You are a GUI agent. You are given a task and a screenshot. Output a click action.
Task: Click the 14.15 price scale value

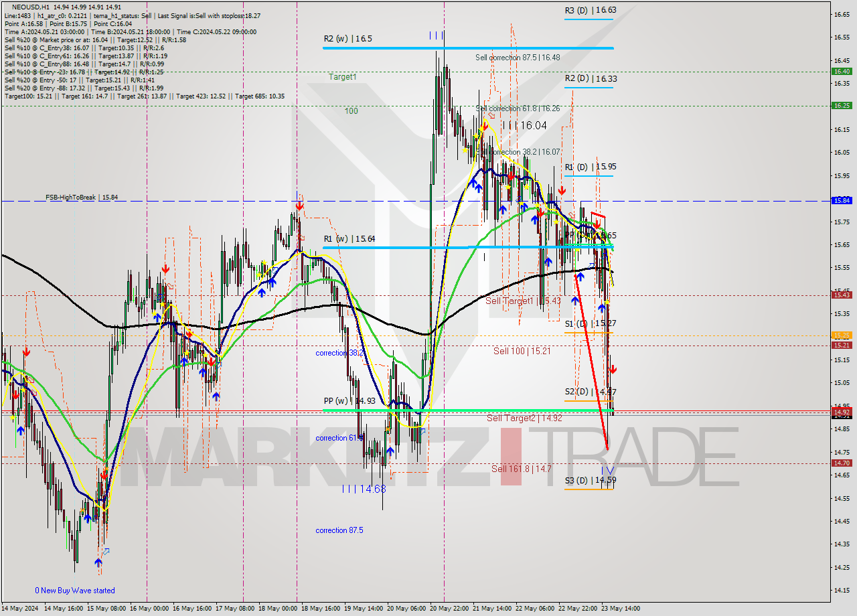point(842,590)
